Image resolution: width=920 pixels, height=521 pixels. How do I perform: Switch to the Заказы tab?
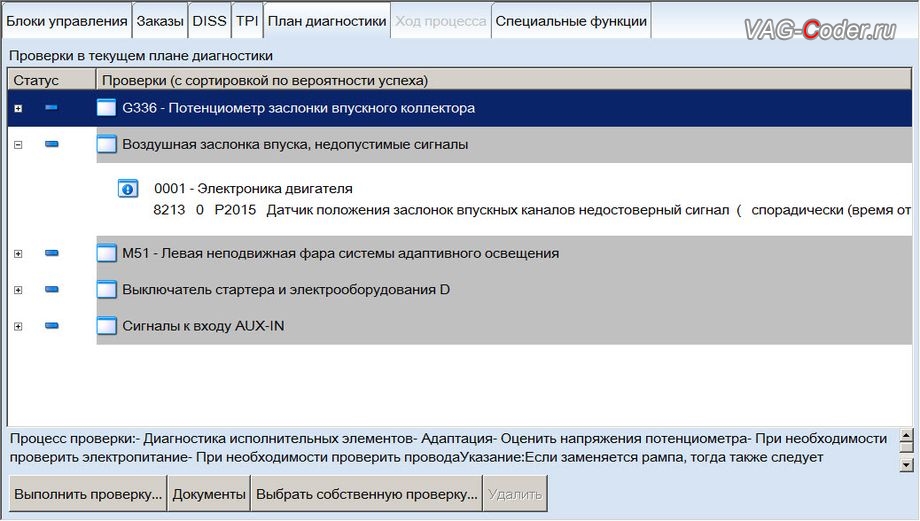click(160, 21)
